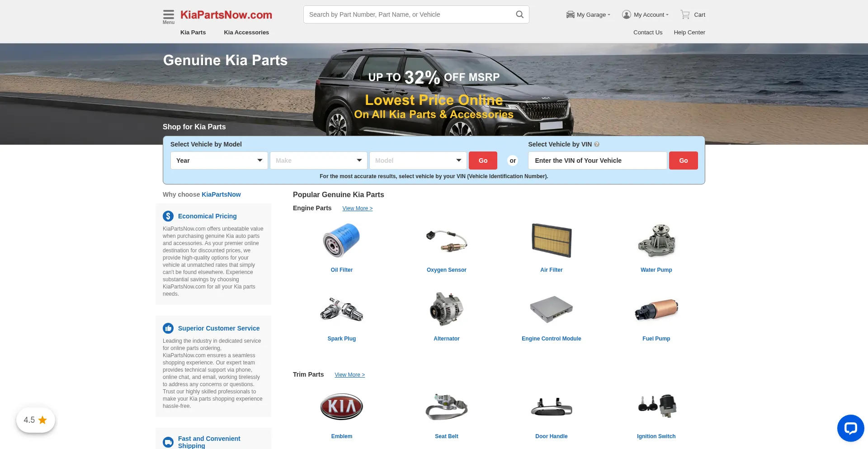Select the Oxygen Sensor category
This screenshot has height=449, width=868.
[446, 240]
